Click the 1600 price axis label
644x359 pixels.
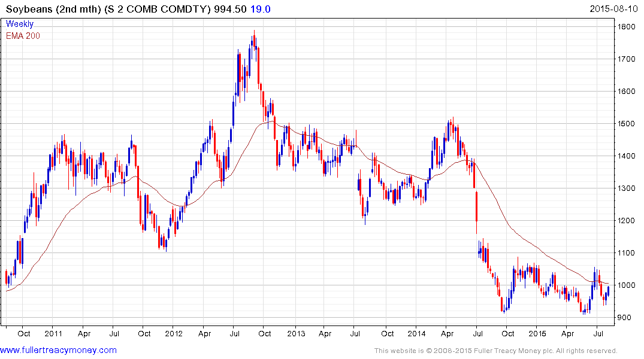627,92
